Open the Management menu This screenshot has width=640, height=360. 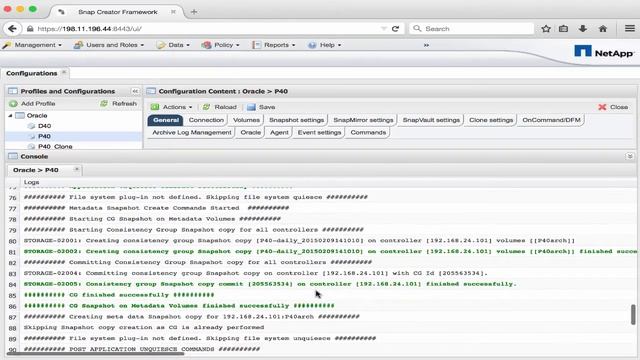(32, 45)
